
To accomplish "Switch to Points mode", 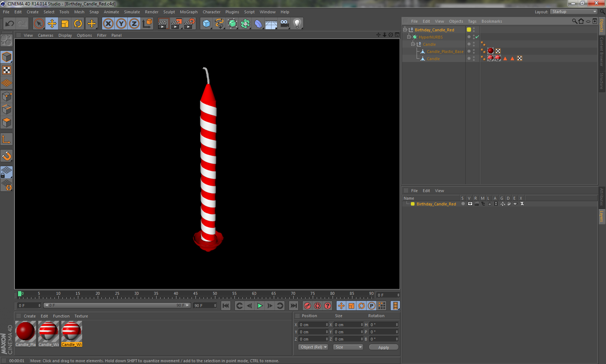I will (x=6, y=97).
